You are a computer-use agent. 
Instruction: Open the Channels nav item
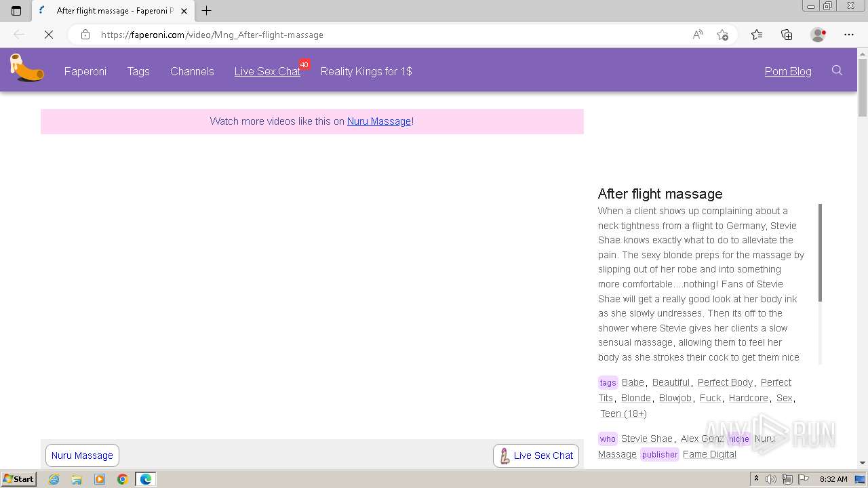[192, 71]
